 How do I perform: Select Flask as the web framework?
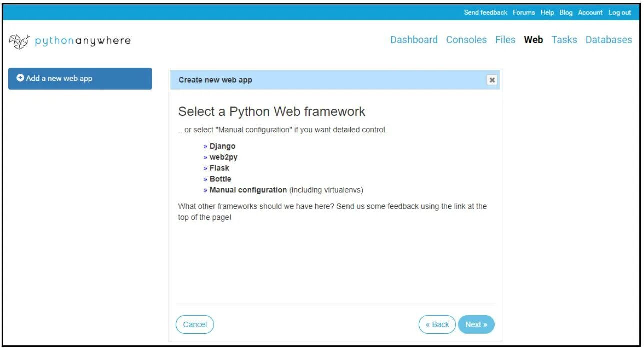(219, 168)
